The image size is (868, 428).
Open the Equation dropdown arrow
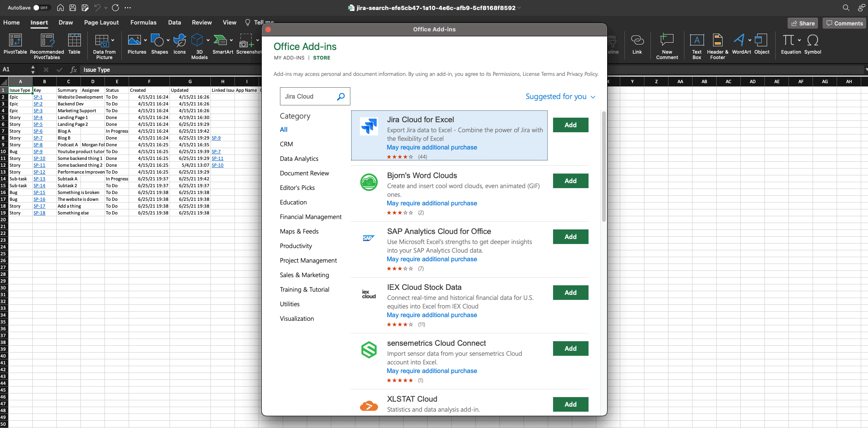click(799, 40)
